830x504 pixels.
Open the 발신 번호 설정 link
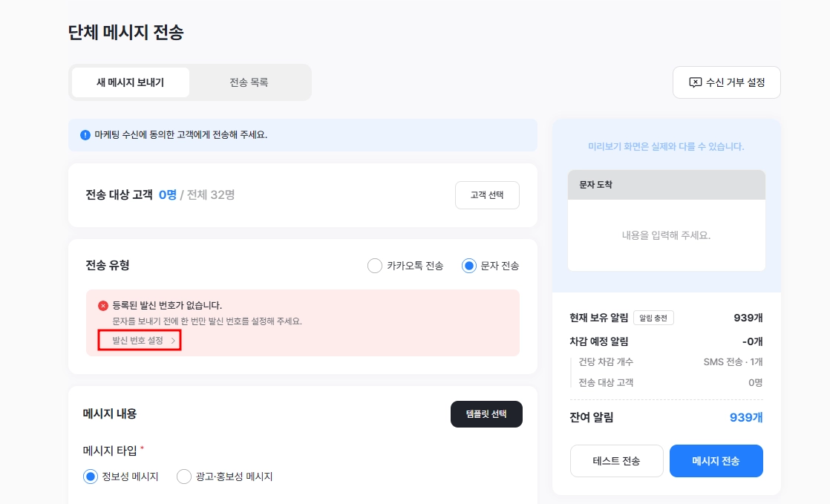[x=140, y=341]
